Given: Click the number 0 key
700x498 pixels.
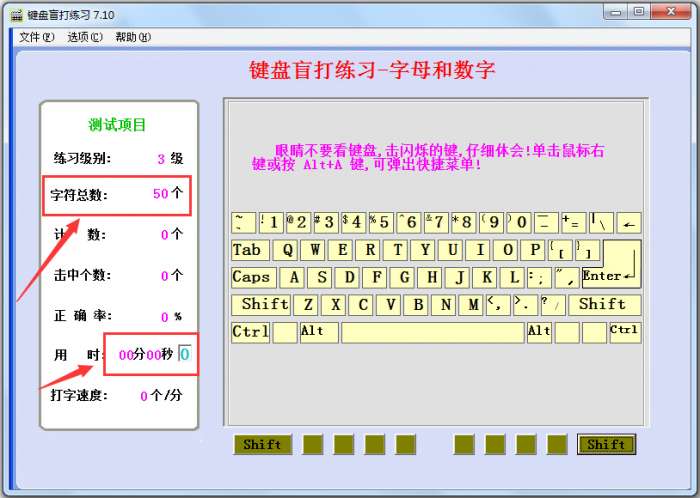Looking at the screenshot, I should click(x=519, y=223).
